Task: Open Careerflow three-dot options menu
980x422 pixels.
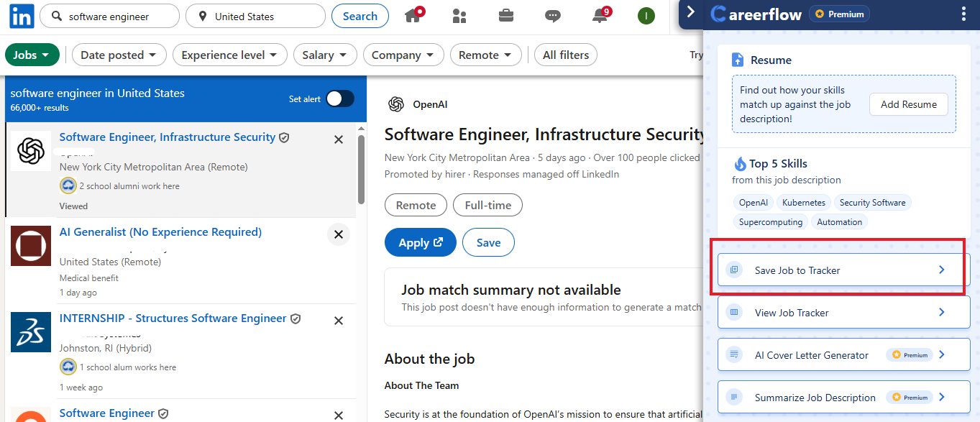Action: tap(963, 14)
